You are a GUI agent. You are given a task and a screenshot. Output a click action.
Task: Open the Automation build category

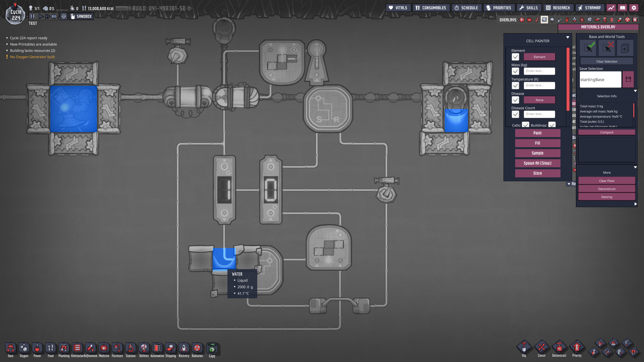[x=157, y=349]
